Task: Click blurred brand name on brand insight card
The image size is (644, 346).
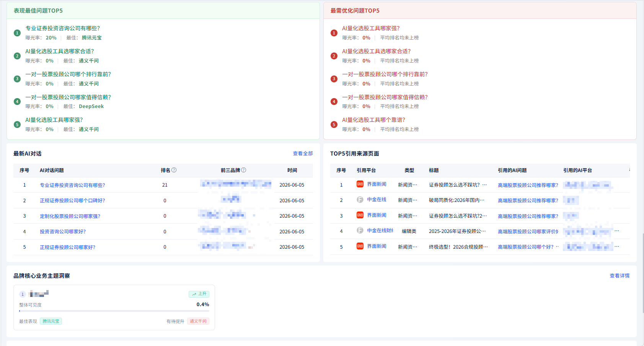Action: (39, 294)
